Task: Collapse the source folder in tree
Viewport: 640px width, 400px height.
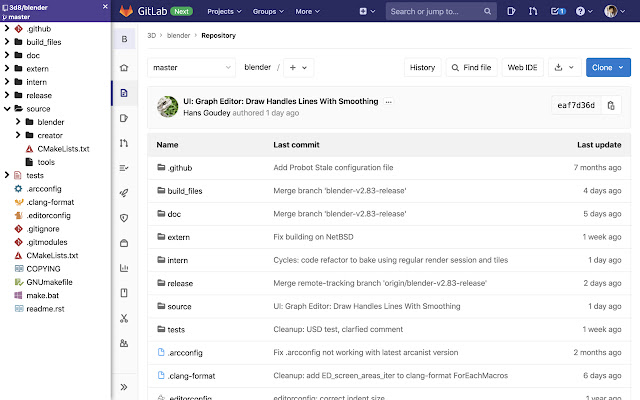Action: [x=7, y=109]
